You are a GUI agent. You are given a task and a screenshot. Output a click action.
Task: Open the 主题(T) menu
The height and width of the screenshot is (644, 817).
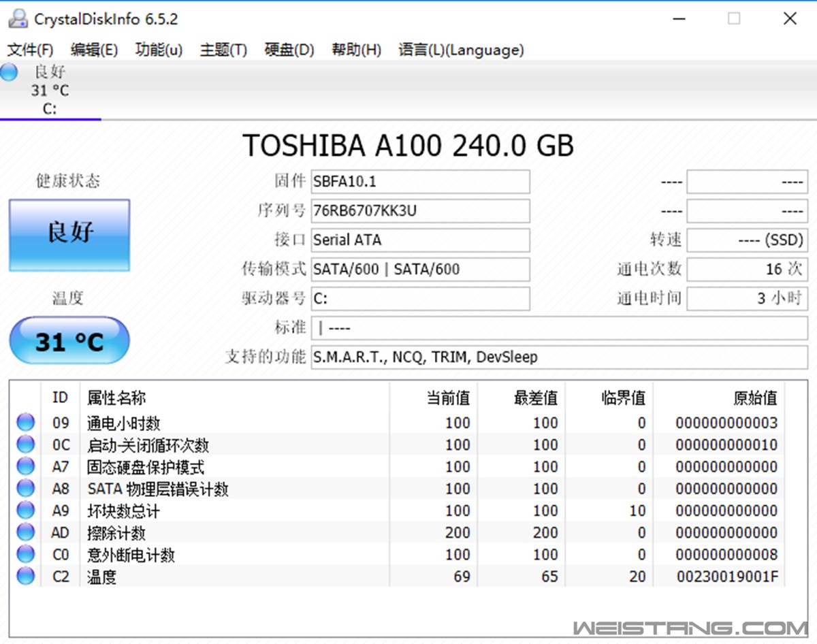coord(223,50)
